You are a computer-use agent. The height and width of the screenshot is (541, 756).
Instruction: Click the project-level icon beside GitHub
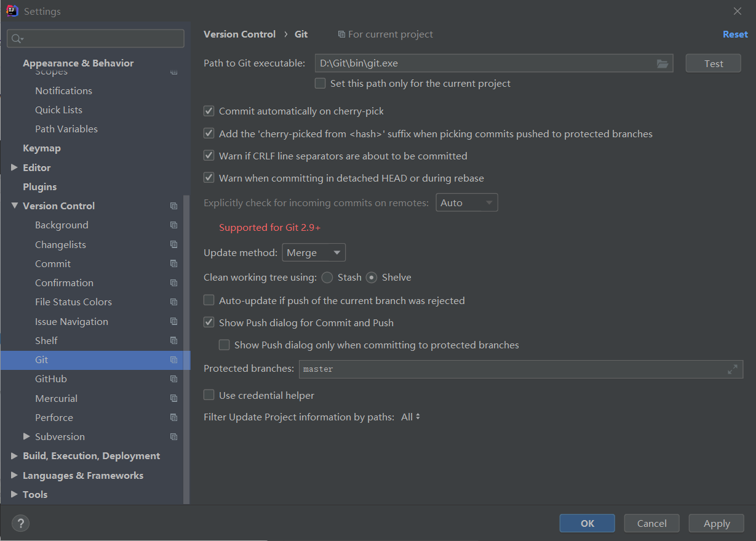coord(173,379)
